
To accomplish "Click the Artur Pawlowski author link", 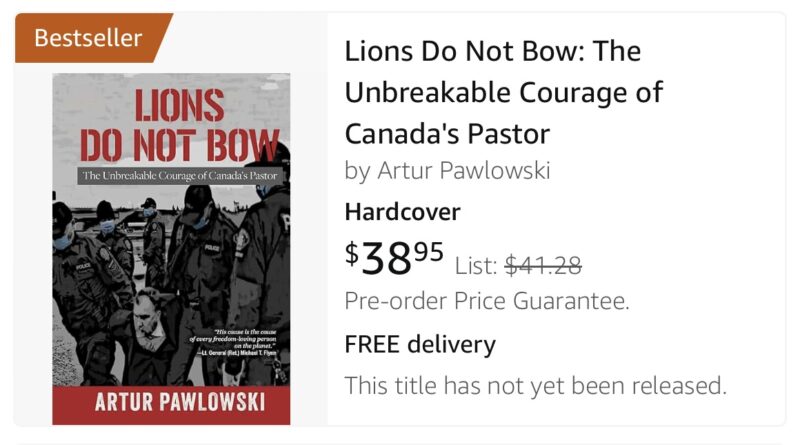I will [464, 170].
